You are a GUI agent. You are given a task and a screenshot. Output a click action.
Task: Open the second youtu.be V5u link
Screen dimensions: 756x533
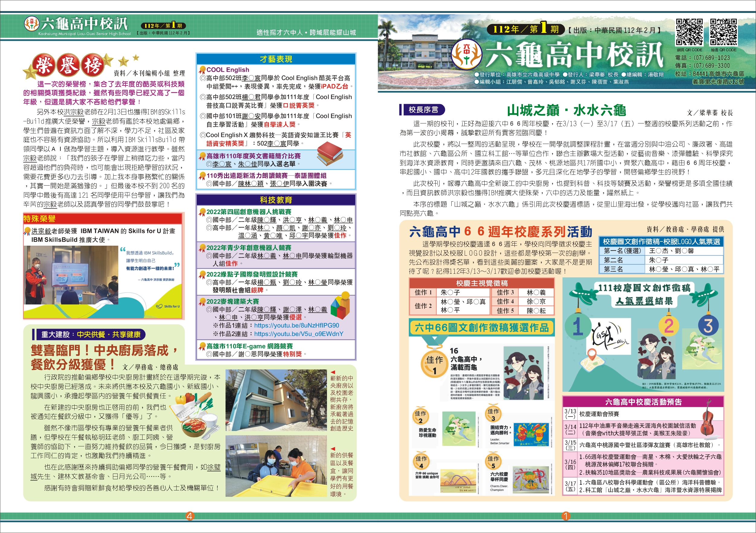pos(299,334)
